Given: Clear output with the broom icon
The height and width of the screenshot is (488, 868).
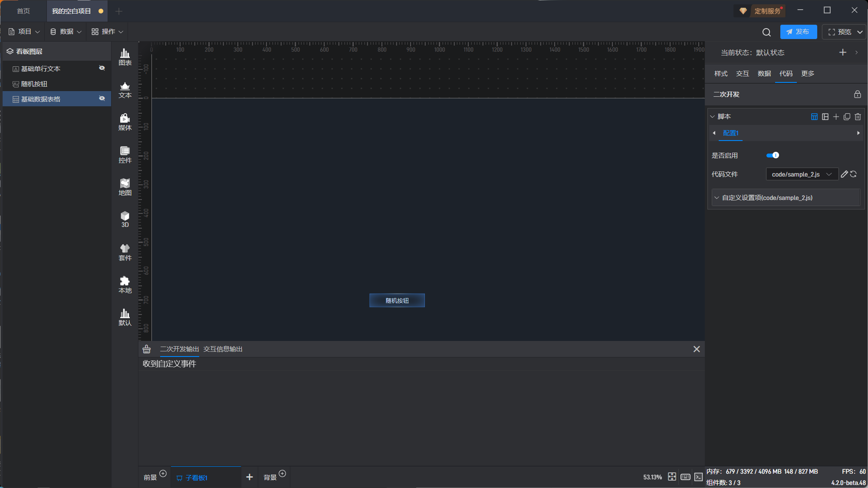Looking at the screenshot, I should point(147,349).
